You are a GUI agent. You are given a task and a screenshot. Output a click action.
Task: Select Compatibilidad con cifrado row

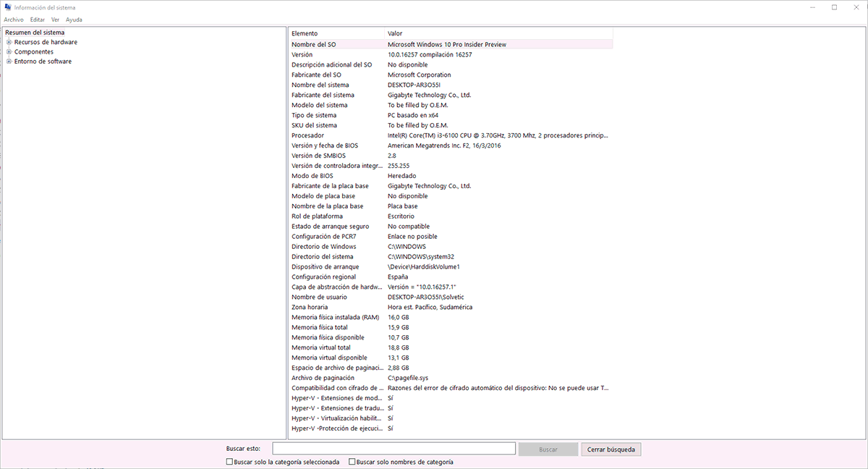[x=451, y=388]
